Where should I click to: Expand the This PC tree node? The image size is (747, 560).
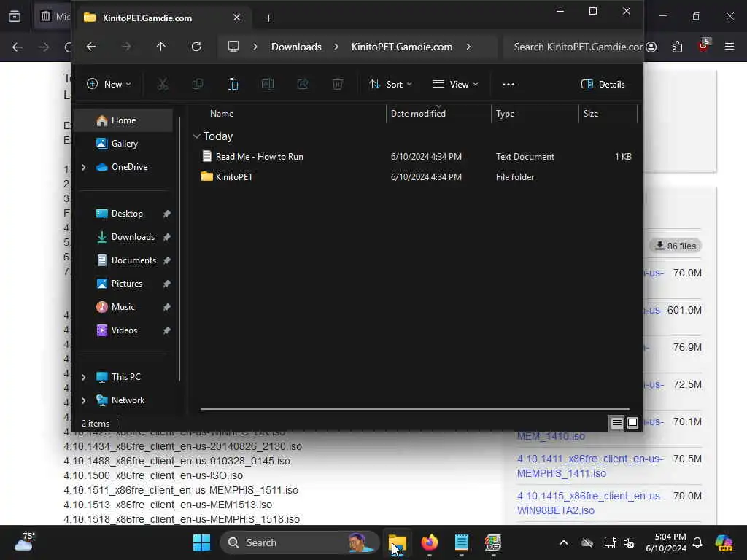click(x=84, y=377)
